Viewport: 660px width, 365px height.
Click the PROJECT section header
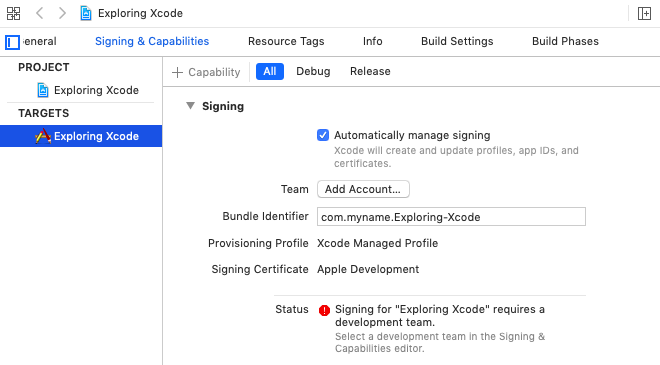tap(44, 67)
